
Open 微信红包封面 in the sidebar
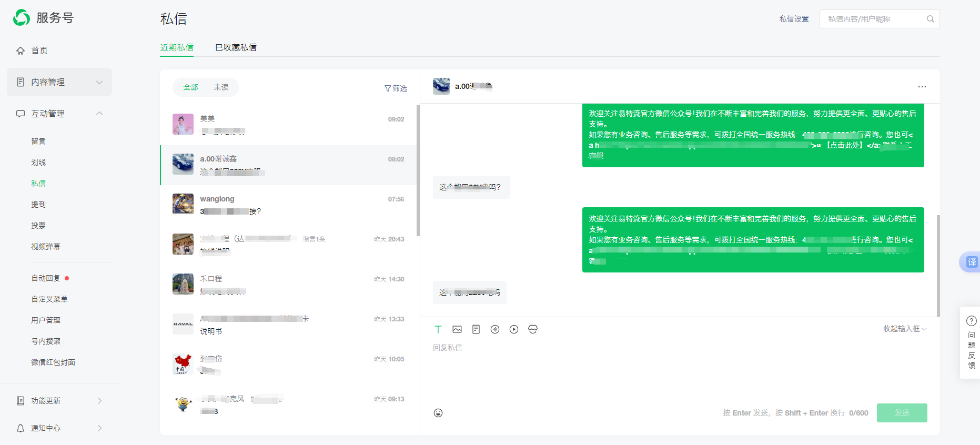coord(53,362)
